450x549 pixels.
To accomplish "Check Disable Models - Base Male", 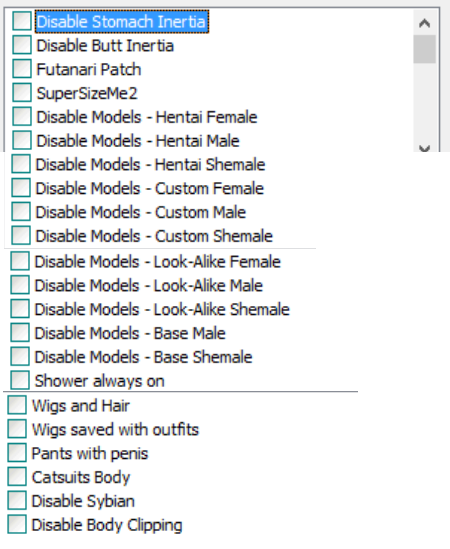I will 20,332.
